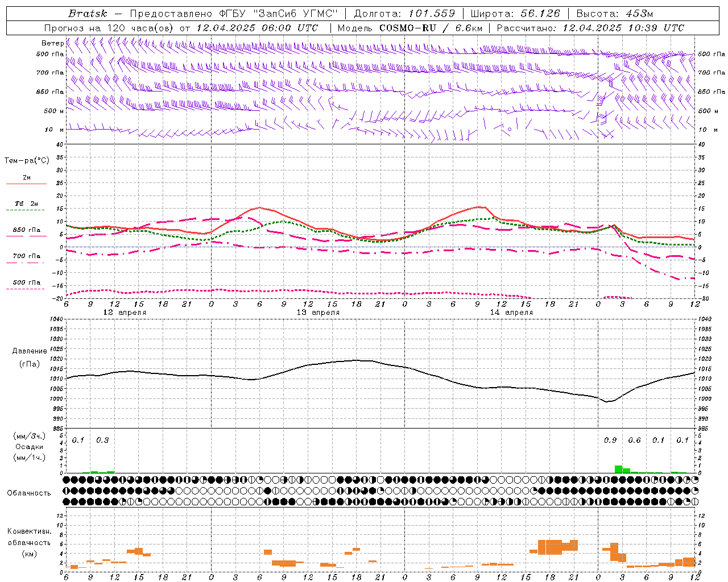Image resolution: width=728 pixels, height=582 pixels.
Task: Click the 0.9 precipitation amount value
Action: coord(610,440)
